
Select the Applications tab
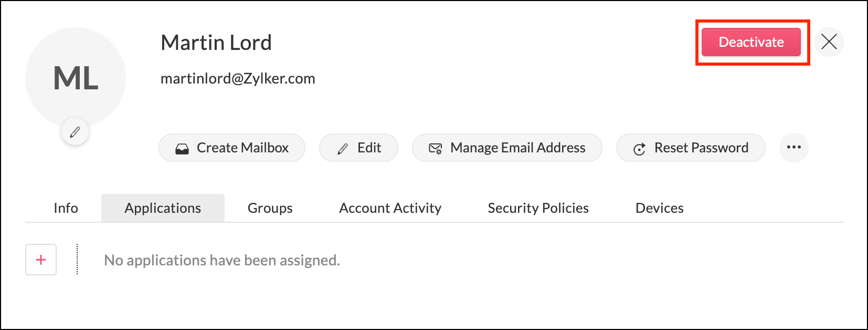tap(163, 208)
